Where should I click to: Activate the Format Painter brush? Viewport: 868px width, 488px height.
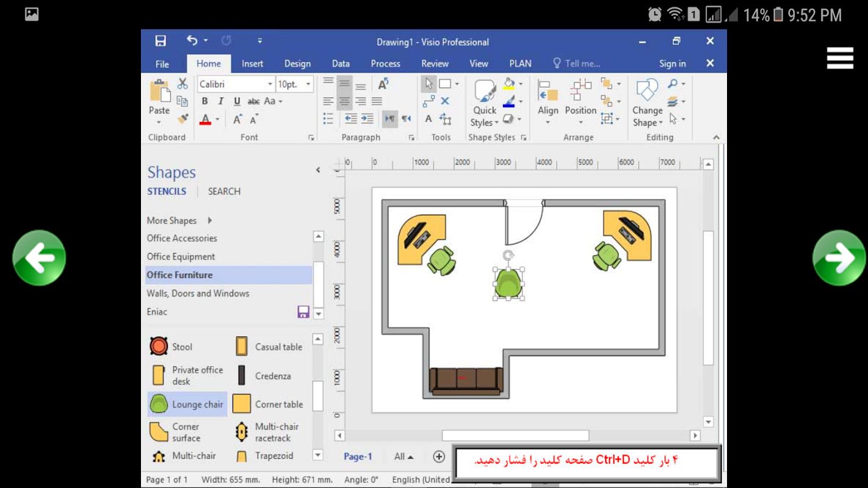click(182, 118)
